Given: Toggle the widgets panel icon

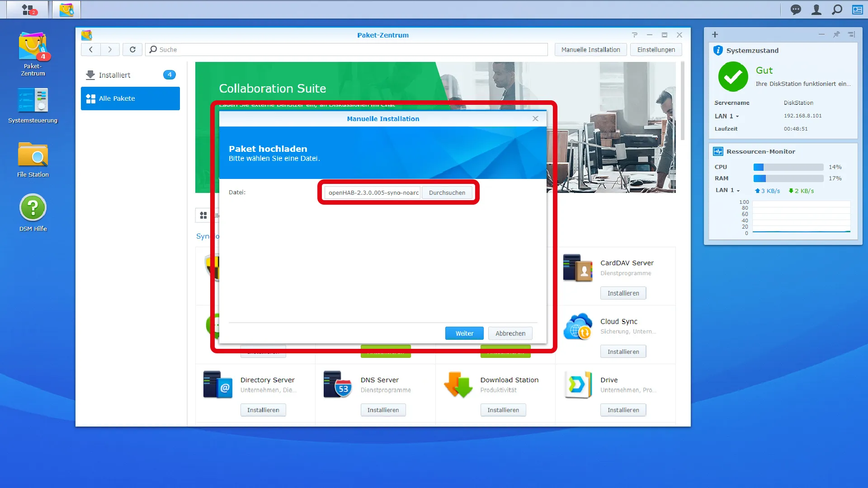Looking at the screenshot, I should 857,9.
